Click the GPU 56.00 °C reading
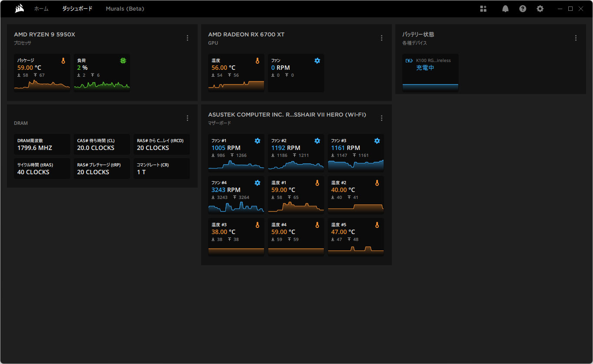This screenshot has height=364, width=593. coord(224,68)
